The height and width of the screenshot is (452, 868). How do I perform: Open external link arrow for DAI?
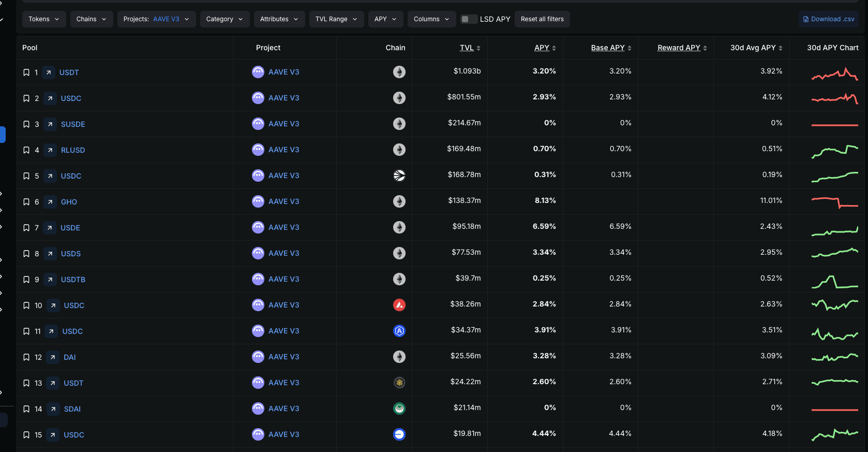pyautogui.click(x=53, y=357)
